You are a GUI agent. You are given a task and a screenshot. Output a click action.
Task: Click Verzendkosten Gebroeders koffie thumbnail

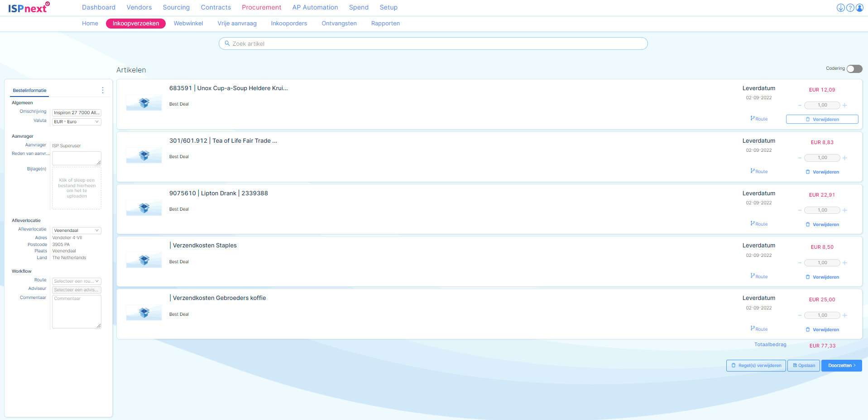point(144,313)
